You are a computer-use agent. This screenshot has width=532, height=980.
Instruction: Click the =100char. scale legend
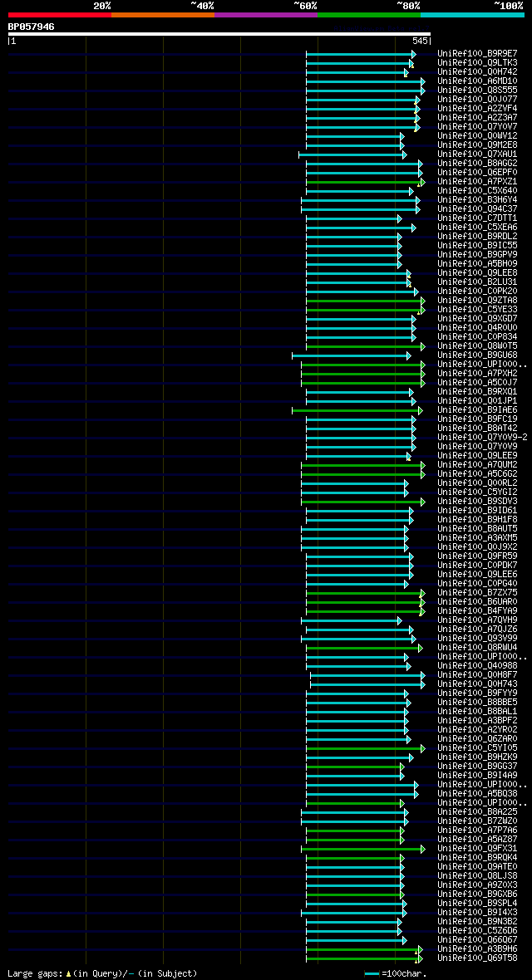tap(396, 973)
